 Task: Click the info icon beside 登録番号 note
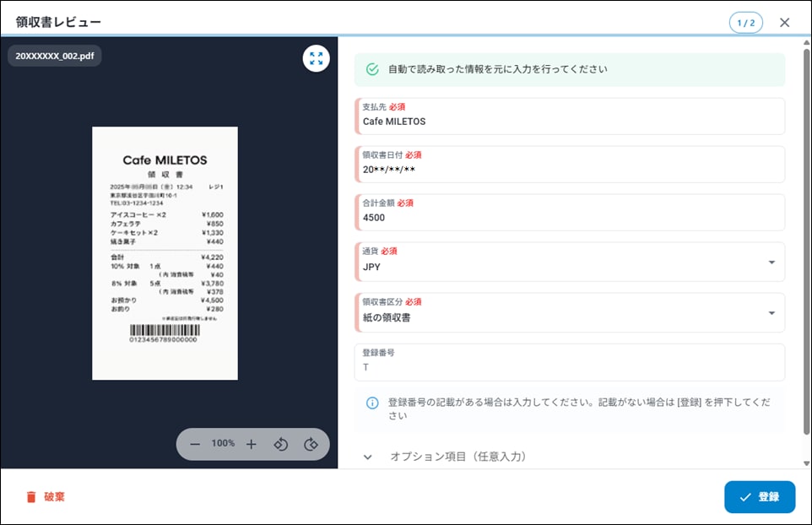coord(372,403)
